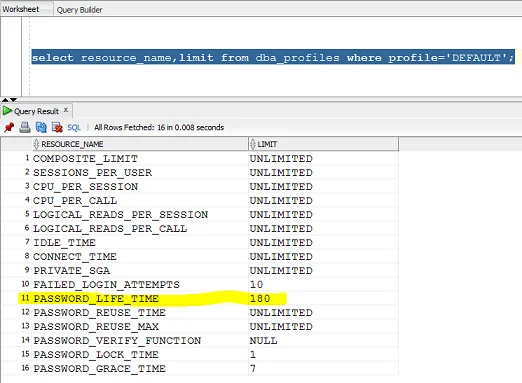Click the up arrow on the pane splitter
522x383 pixels.
[x=5, y=100]
